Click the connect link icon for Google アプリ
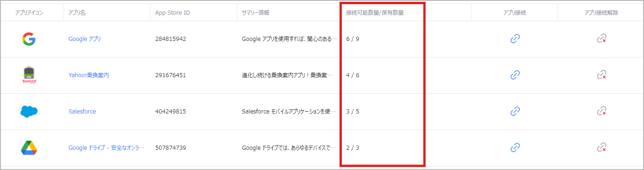This screenshot has height=170, width=644. [515, 39]
